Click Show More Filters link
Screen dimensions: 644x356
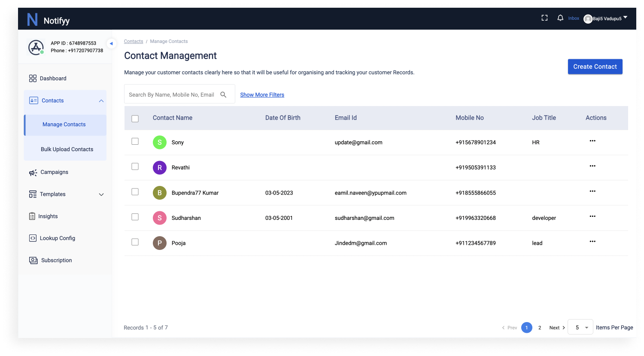(262, 95)
